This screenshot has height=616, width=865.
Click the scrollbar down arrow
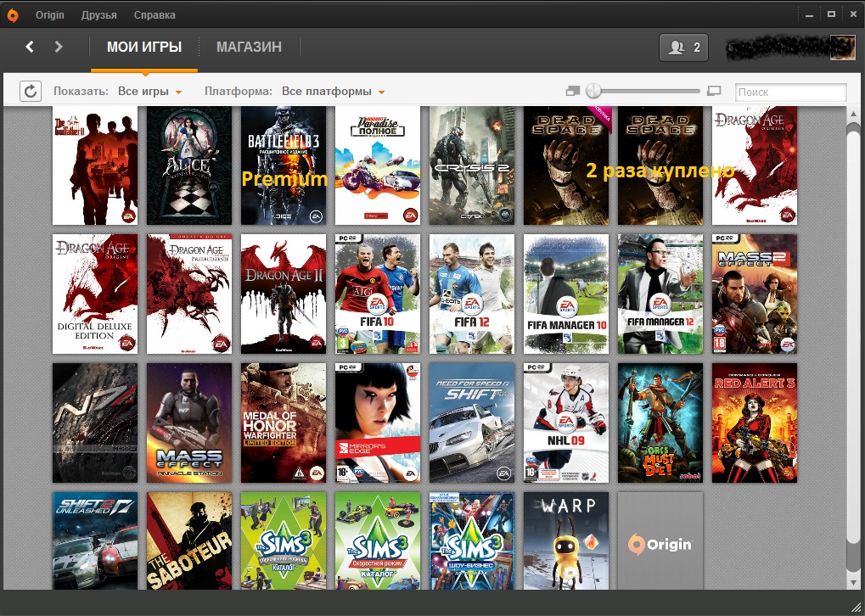point(853,582)
